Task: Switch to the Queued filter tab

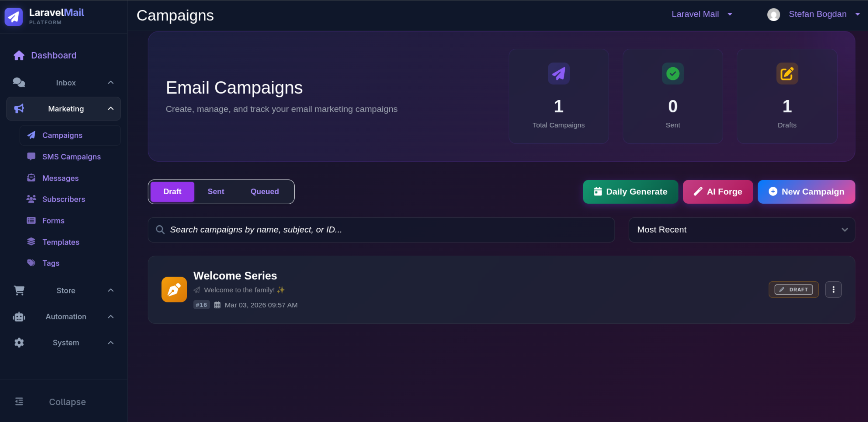Action: tap(265, 191)
